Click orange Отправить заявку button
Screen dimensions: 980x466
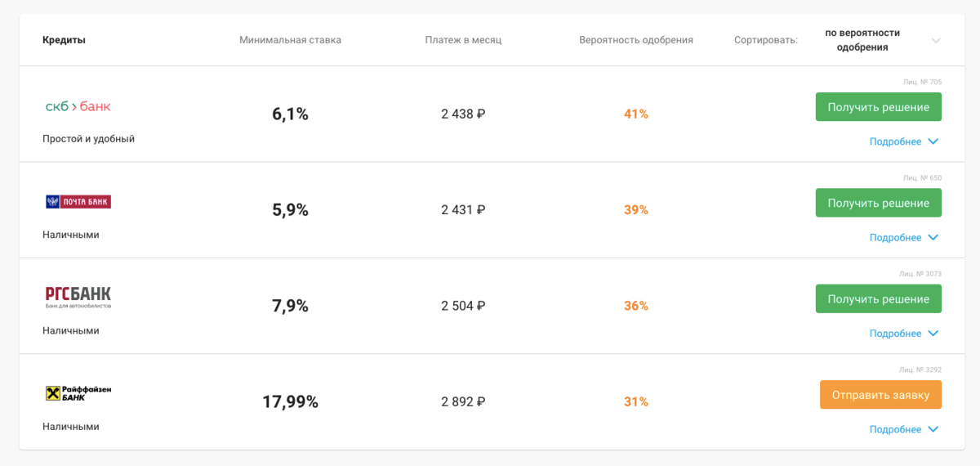(x=880, y=395)
